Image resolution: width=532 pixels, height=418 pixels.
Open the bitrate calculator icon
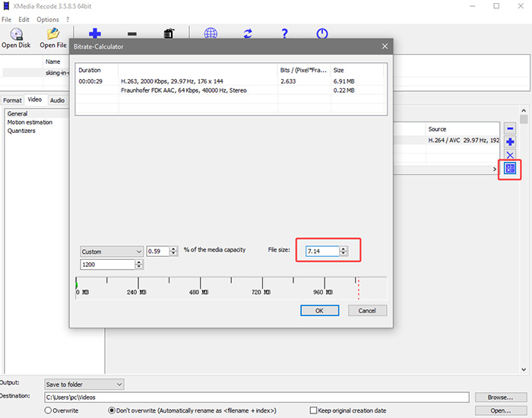510,168
